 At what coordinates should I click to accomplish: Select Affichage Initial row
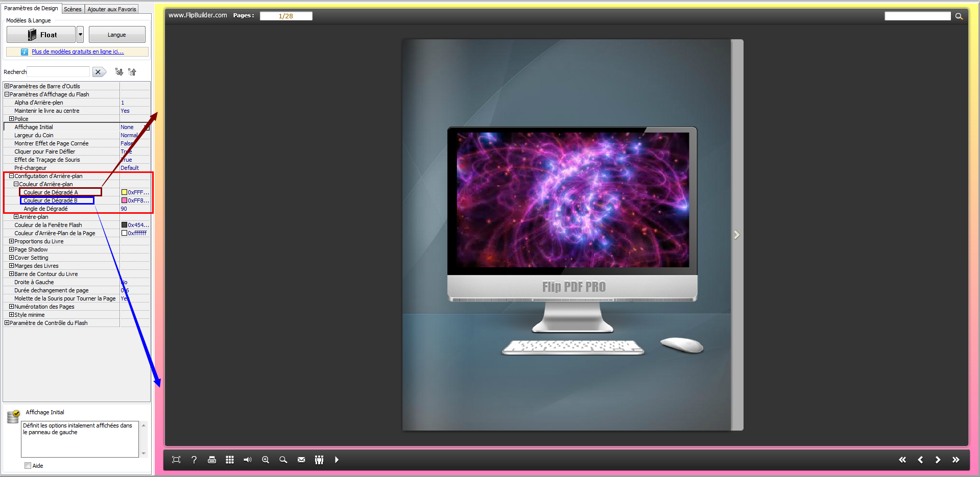(77, 127)
